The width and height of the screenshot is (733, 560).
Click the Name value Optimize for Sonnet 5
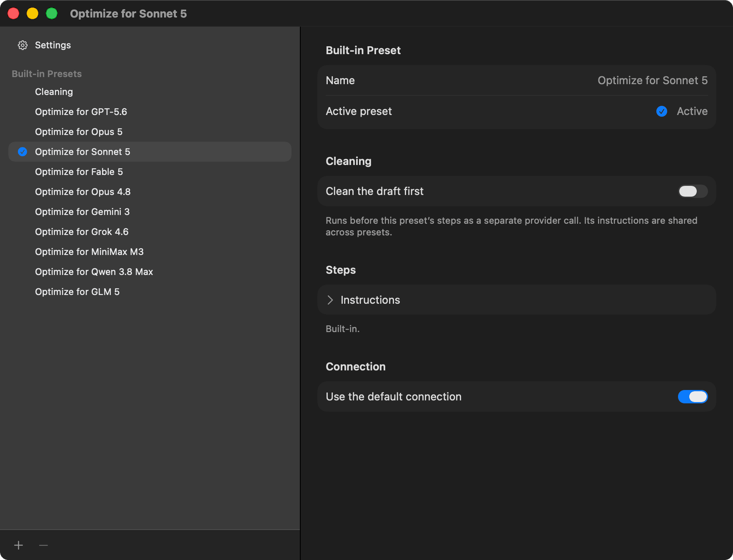pos(653,80)
